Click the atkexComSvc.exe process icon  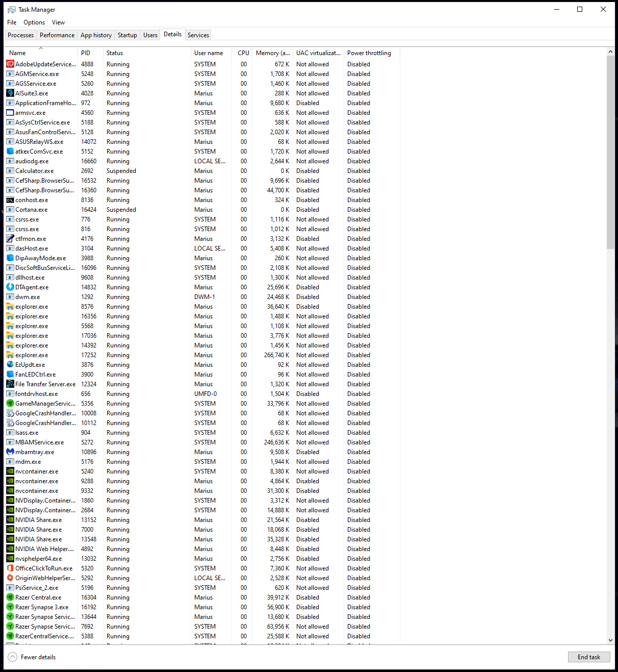10,152
